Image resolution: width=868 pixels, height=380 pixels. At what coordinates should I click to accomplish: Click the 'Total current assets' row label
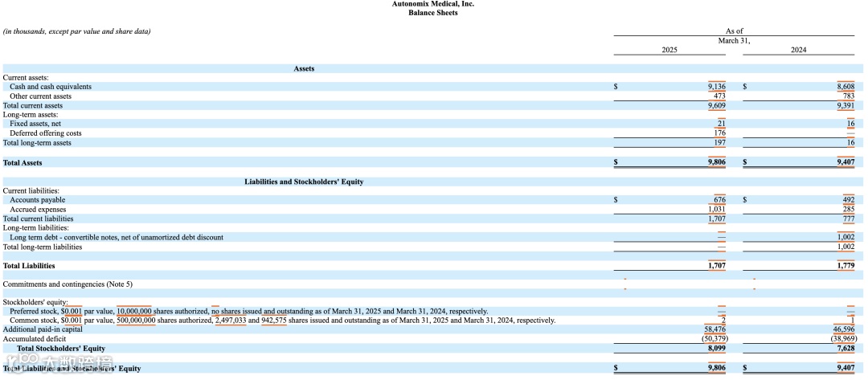click(x=33, y=106)
